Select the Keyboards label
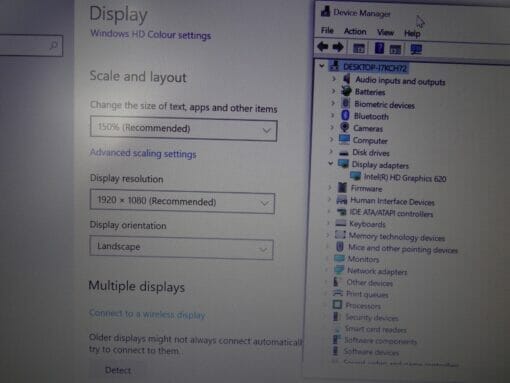Viewport: 510px width, 383px height. [x=367, y=224]
